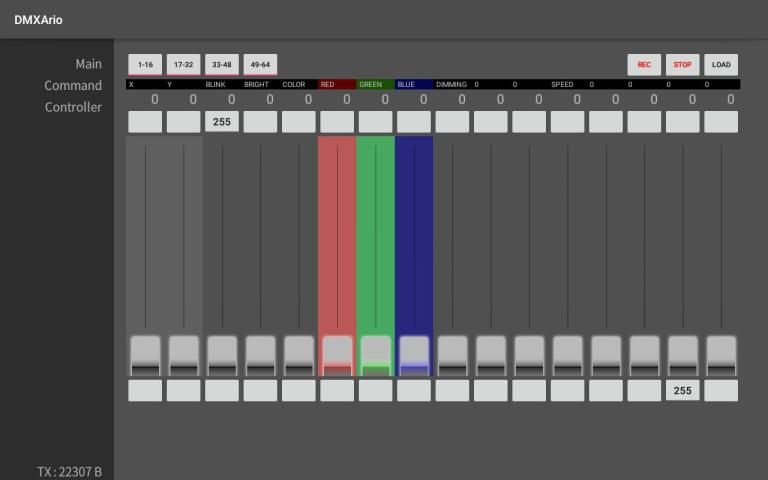Click the STOP recording button

pos(682,65)
